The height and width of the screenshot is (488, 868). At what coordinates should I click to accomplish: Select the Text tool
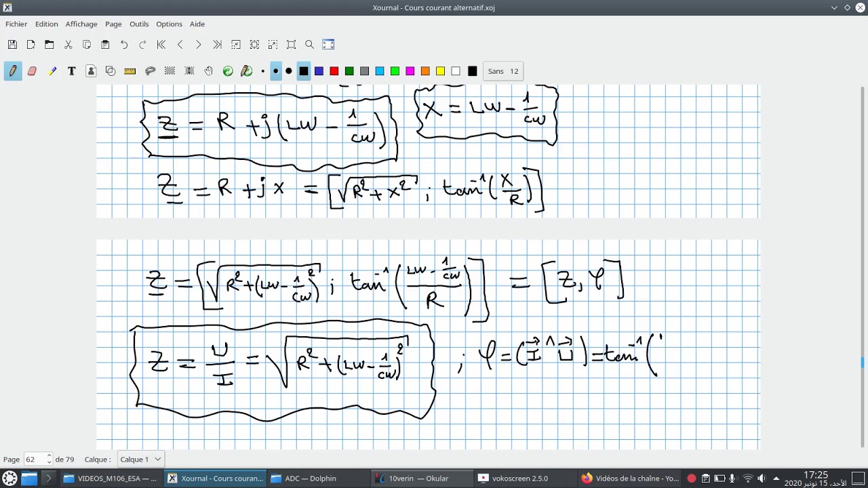71,71
